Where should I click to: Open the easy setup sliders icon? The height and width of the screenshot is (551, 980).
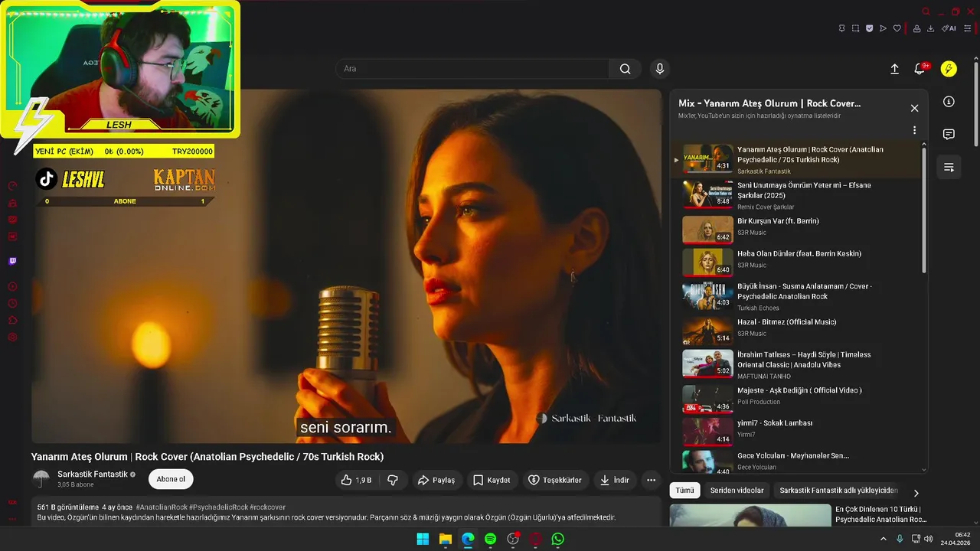click(x=967, y=28)
